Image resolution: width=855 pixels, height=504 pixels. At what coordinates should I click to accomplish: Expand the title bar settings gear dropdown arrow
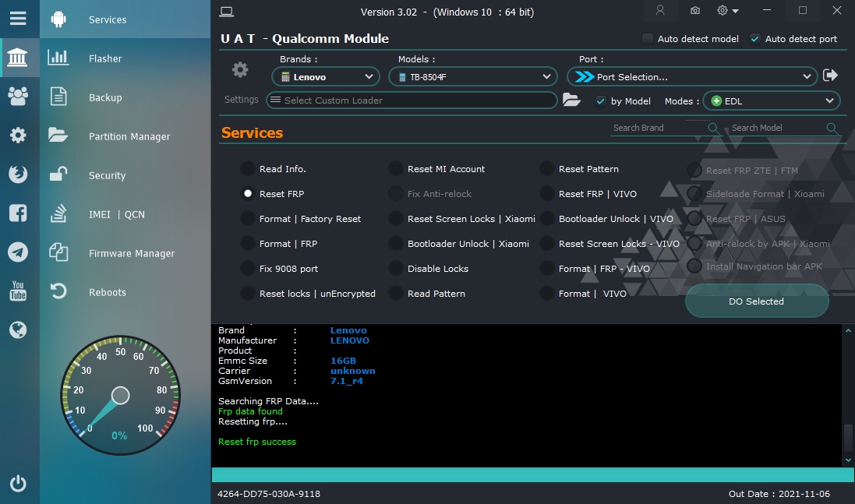click(x=736, y=11)
